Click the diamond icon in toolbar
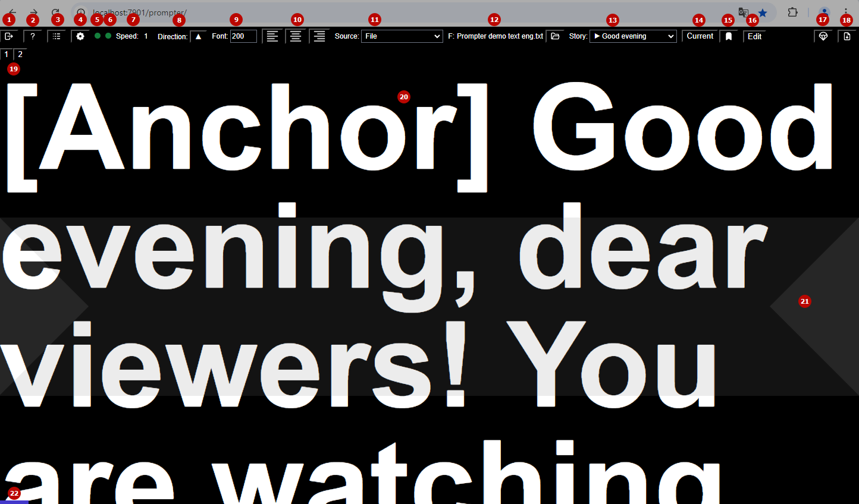This screenshot has width=859, height=504. [823, 36]
